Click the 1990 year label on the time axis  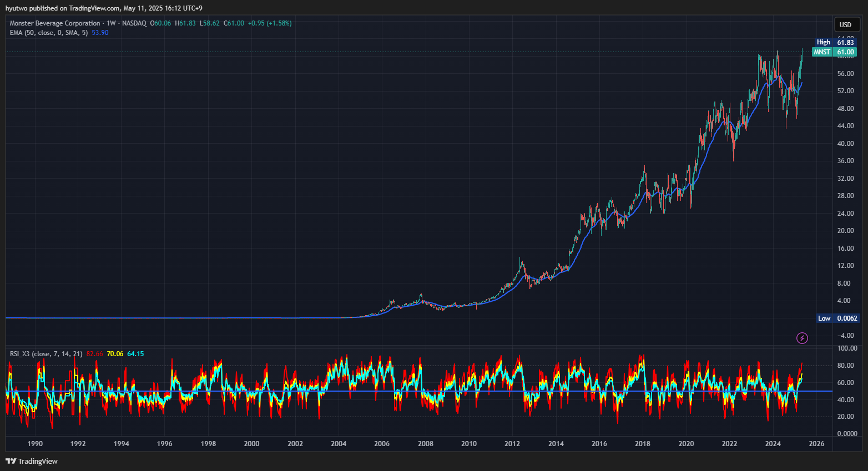pyautogui.click(x=35, y=444)
